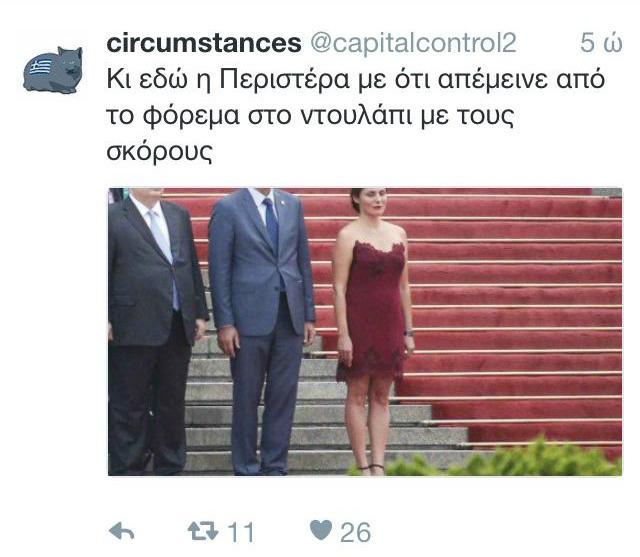
Task: Open the tweet's 5 ώ timestamp
Action: pos(601,42)
